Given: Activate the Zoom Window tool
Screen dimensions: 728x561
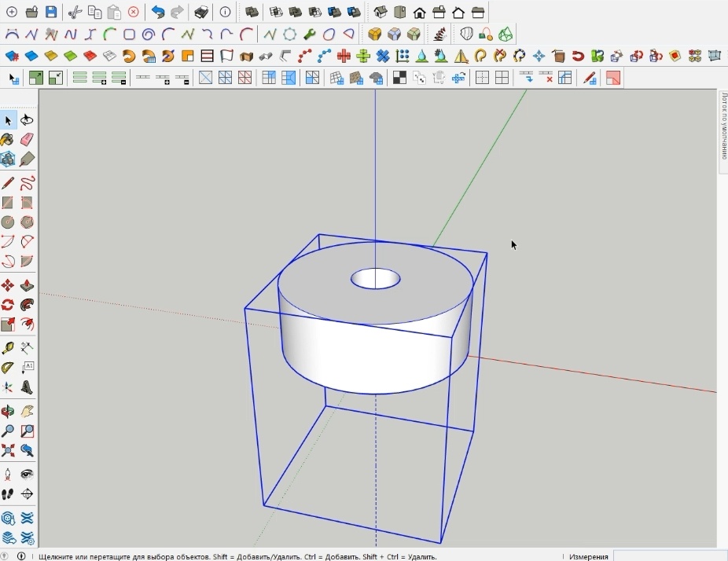Looking at the screenshot, I should click(x=27, y=431).
